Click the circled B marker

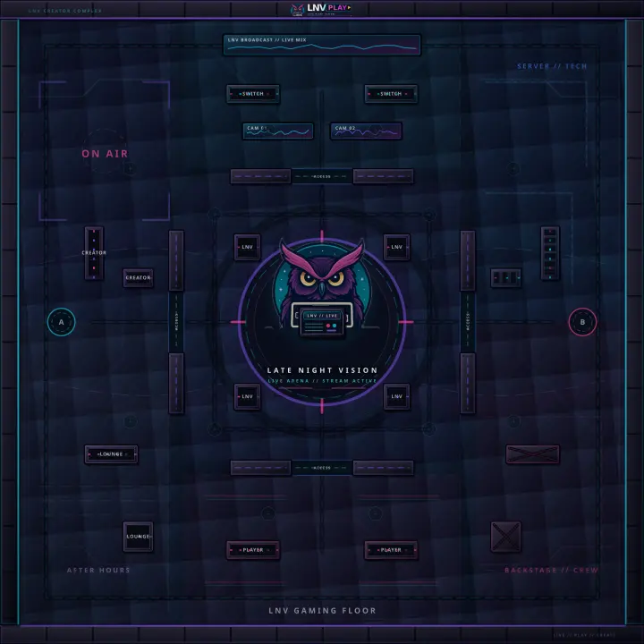(x=582, y=322)
